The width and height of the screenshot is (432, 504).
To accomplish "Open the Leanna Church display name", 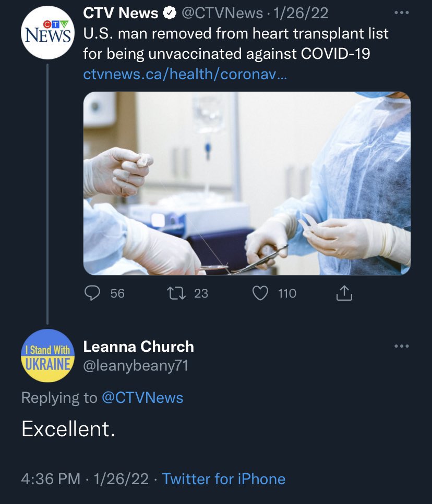I will tap(138, 347).
